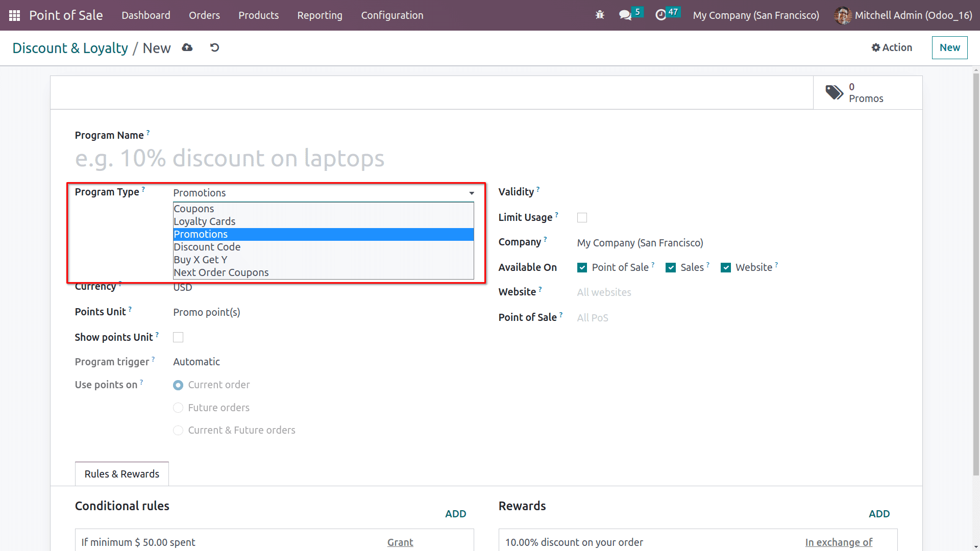Toggle the Point of Sale availability checkbox
980x551 pixels.
(581, 267)
